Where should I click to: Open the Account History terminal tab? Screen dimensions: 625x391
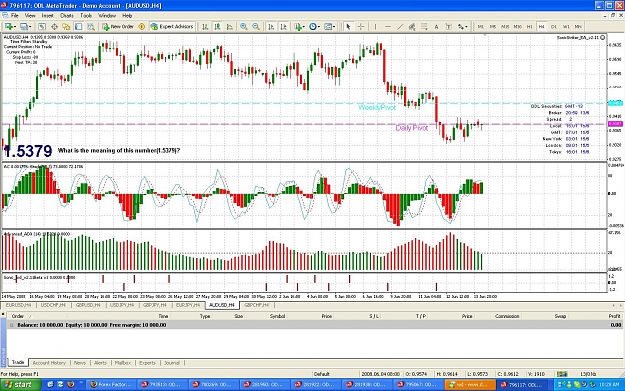click(x=49, y=363)
